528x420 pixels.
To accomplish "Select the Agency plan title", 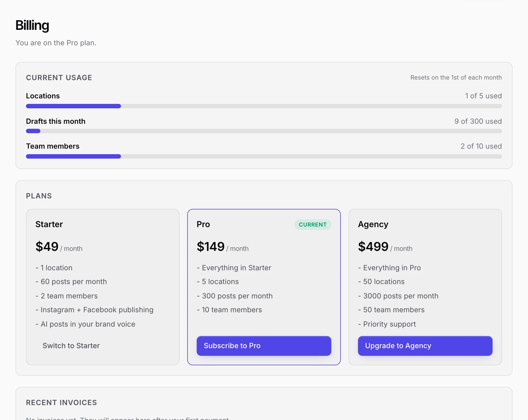I will 373,224.
